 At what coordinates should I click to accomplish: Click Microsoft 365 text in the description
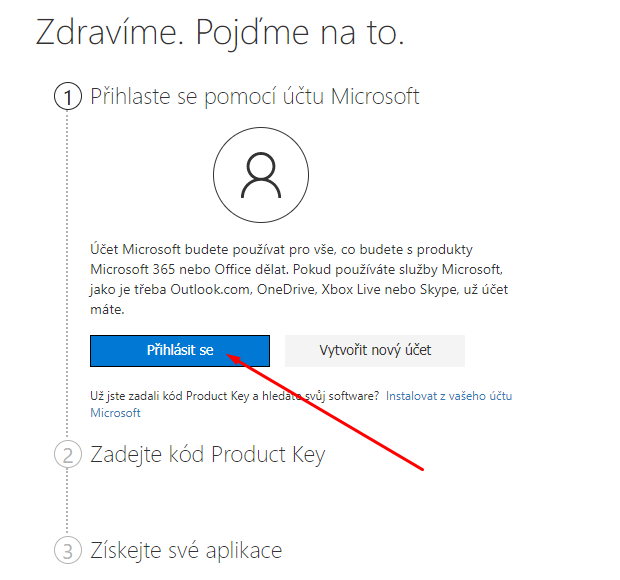point(132,270)
